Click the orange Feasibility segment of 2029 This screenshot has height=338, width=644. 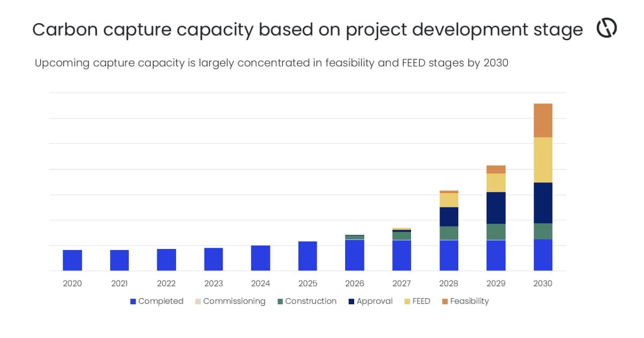click(x=496, y=170)
